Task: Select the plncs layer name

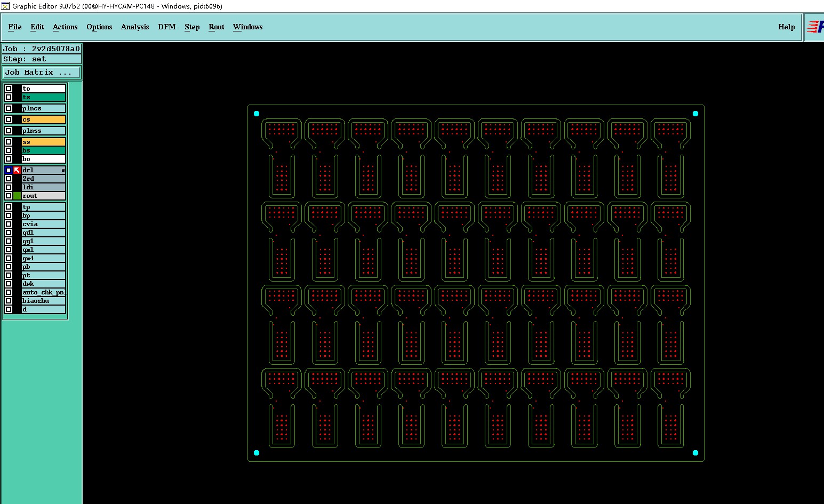Action: point(44,108)
